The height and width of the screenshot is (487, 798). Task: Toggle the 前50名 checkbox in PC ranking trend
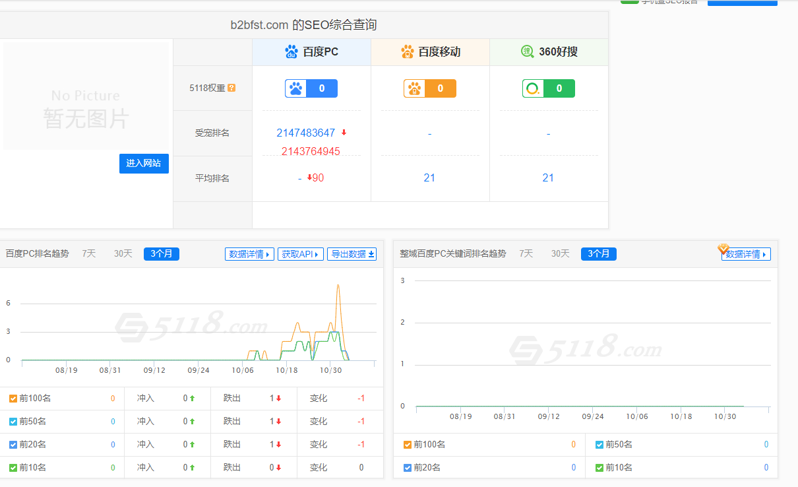pyautogui.click(x=13, y=421)
